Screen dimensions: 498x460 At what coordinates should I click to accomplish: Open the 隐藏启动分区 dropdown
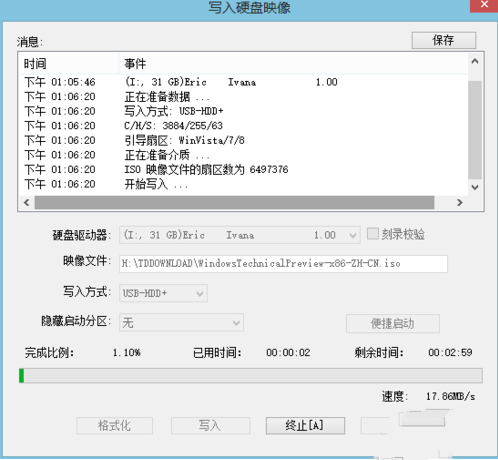pyautogui.click(x=181, y=322)
